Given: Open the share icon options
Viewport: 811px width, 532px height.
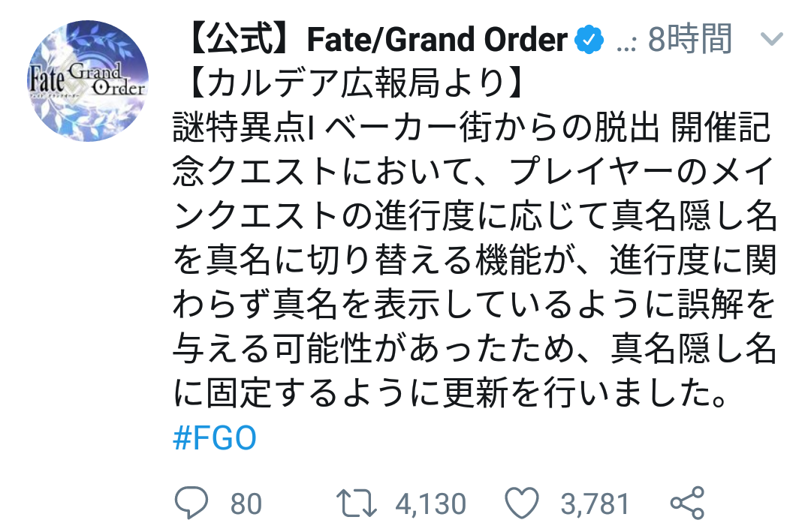Looking at the screenshot, I should (x=686, y=503).
